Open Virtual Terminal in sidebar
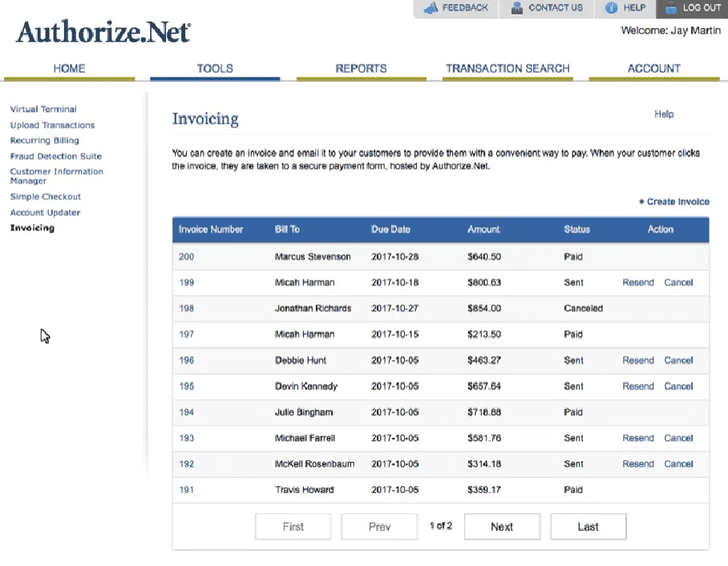 point(43,109)
